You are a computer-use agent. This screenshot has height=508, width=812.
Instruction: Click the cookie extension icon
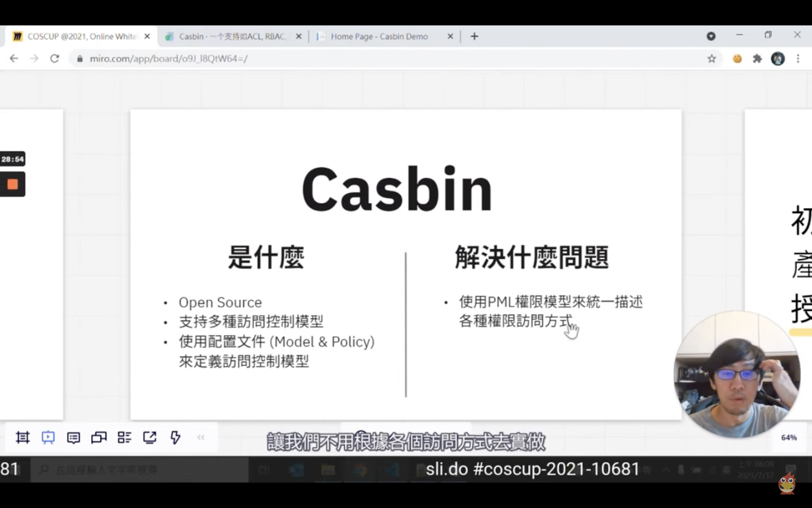[737, 59]
